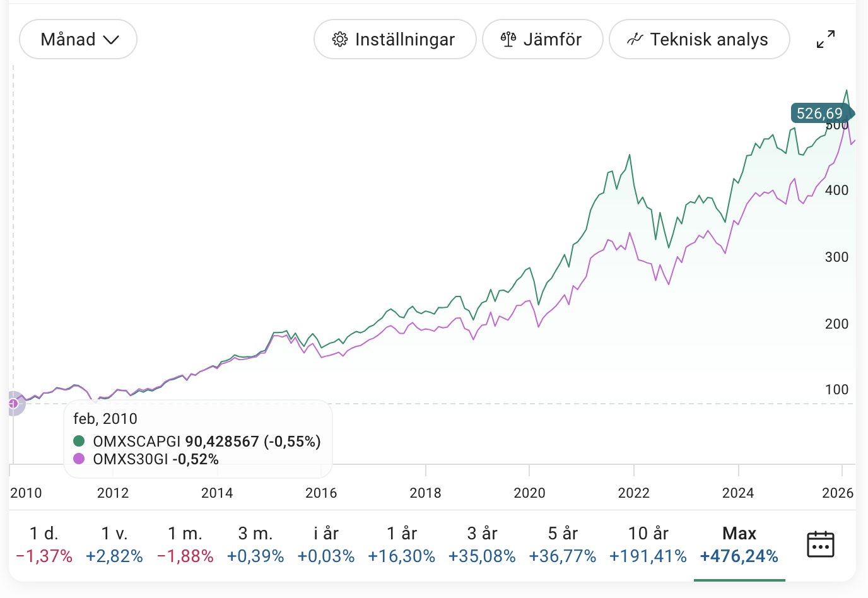
Task: Select the 1 d. period tab
Action: tap(44, 544)
